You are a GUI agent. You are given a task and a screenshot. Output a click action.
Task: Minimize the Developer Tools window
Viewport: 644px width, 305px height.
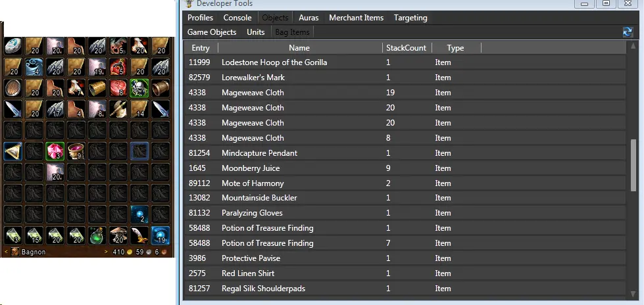(584, 4)
